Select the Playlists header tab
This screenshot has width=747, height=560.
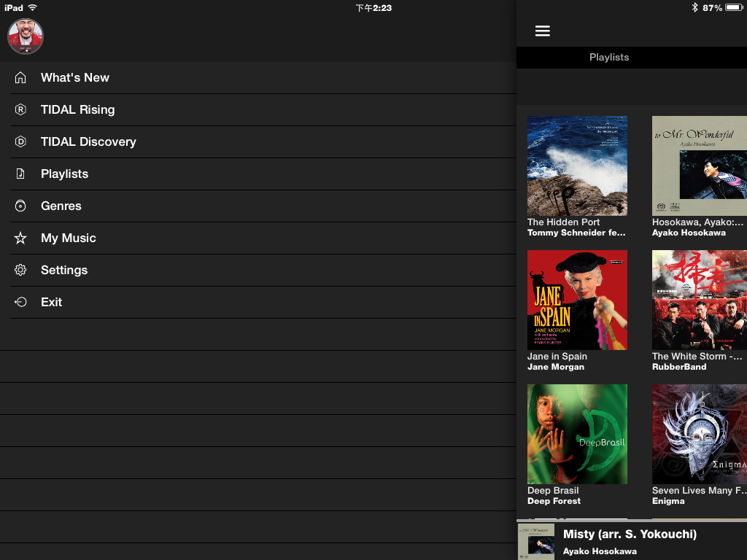[608, 58]
